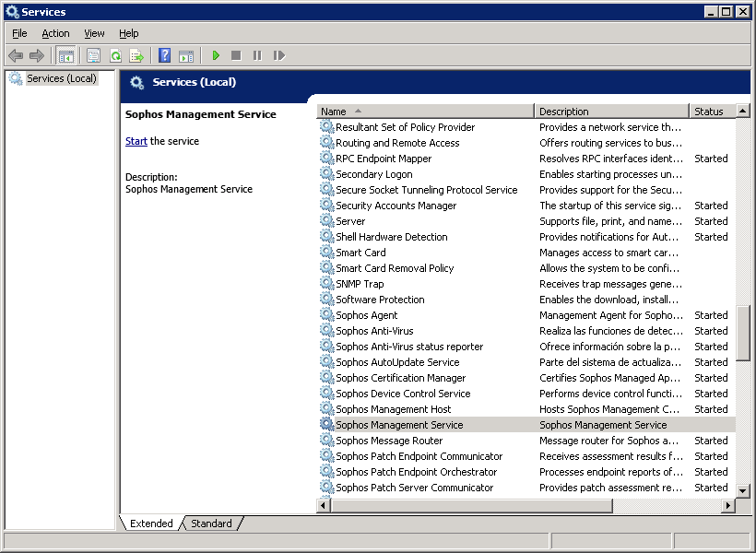
Task: Click the gear icon beside Server
Action: coord(327,221)
